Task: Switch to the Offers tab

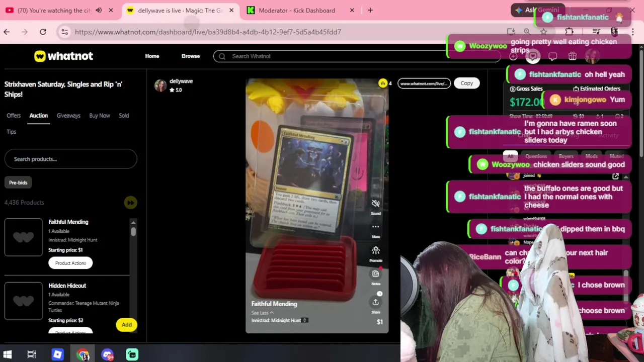Action: click(x=14, y=116)
